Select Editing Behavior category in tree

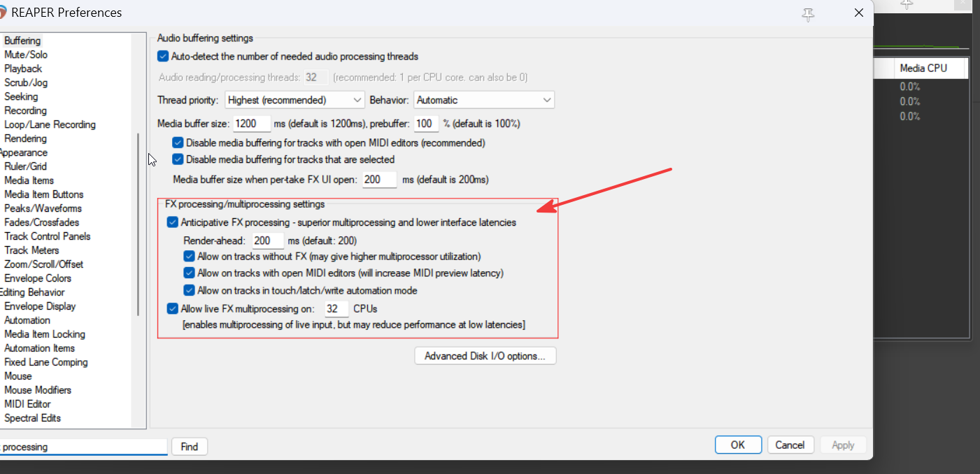click(x=31, y=292)
